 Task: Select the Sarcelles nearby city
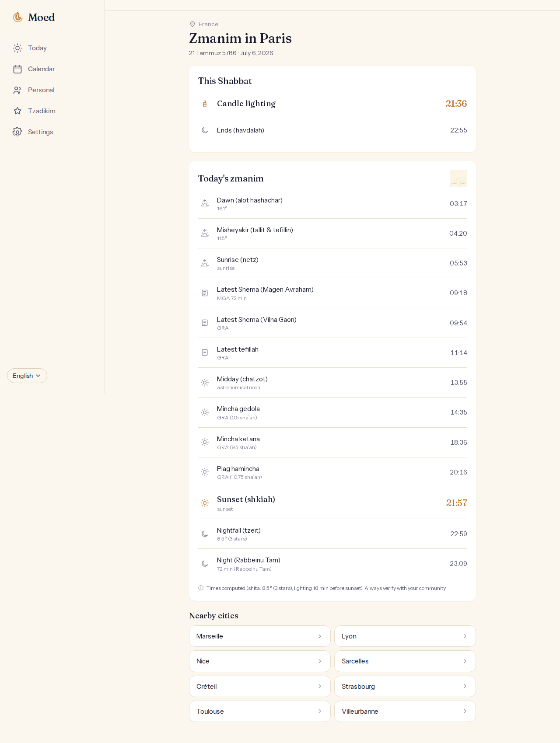tap(405, 661)
